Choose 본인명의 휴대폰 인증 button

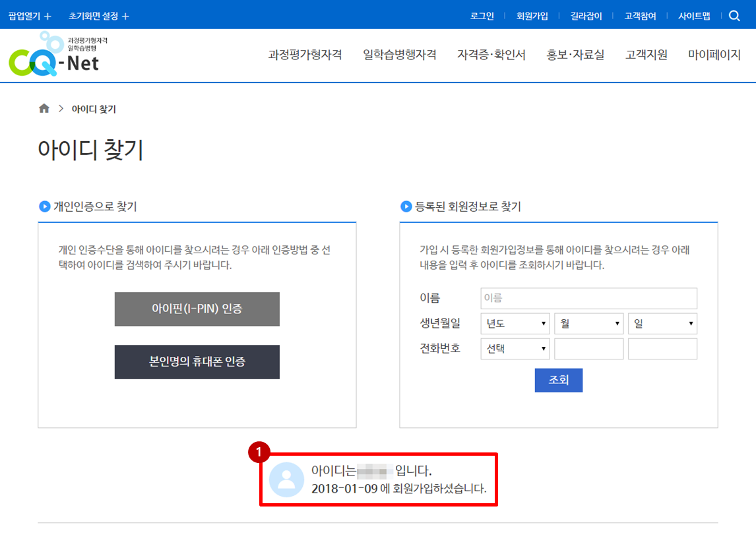197,362
